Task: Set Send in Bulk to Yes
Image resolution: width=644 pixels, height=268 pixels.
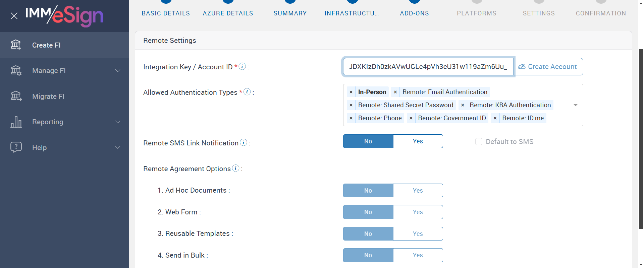Action: 418,255
